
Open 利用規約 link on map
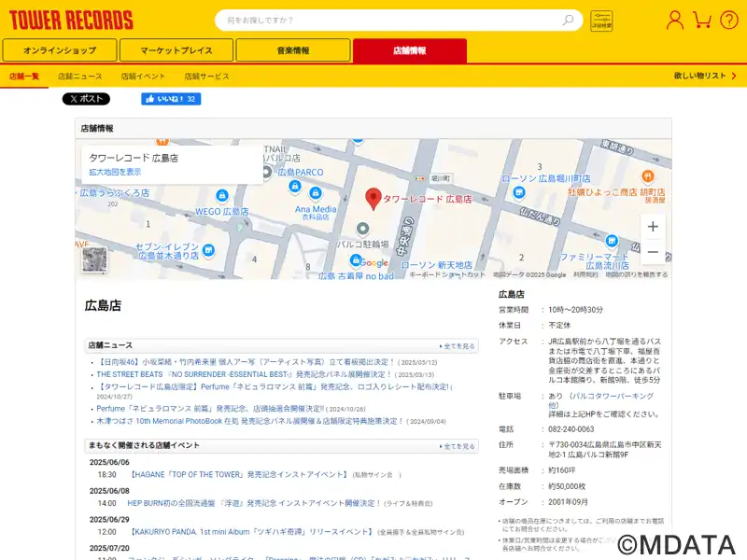tap(585, 274)
